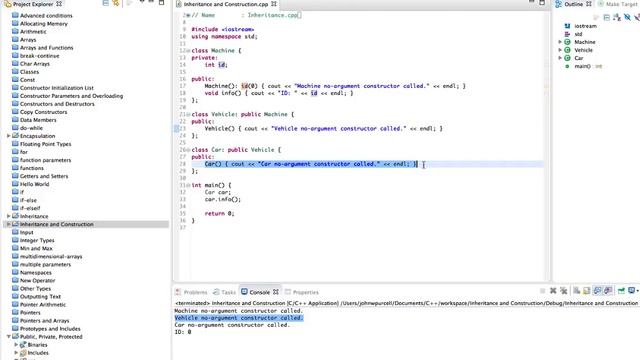Screen dimensions: 640x360
Task: Clear the Console output
Action: point(576,291)
